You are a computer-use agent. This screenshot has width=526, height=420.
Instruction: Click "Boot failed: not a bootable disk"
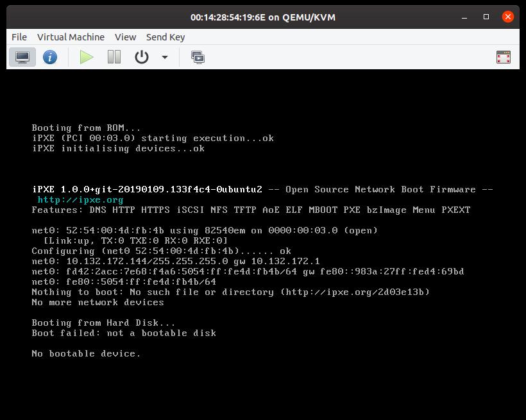click(124, 333)
